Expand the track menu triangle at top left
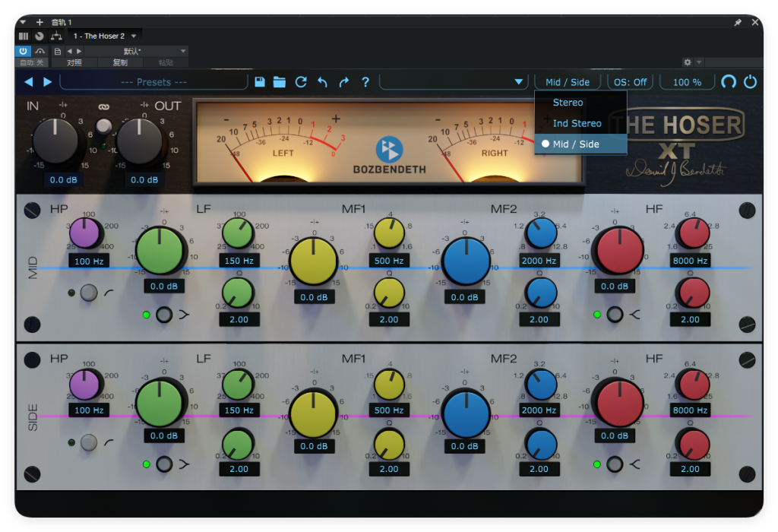 23,22
